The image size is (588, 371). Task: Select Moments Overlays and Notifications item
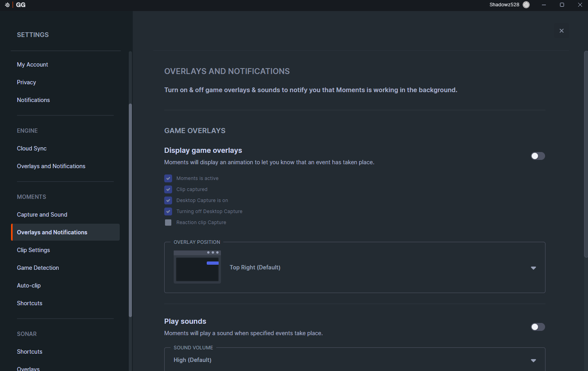point(65,232)
